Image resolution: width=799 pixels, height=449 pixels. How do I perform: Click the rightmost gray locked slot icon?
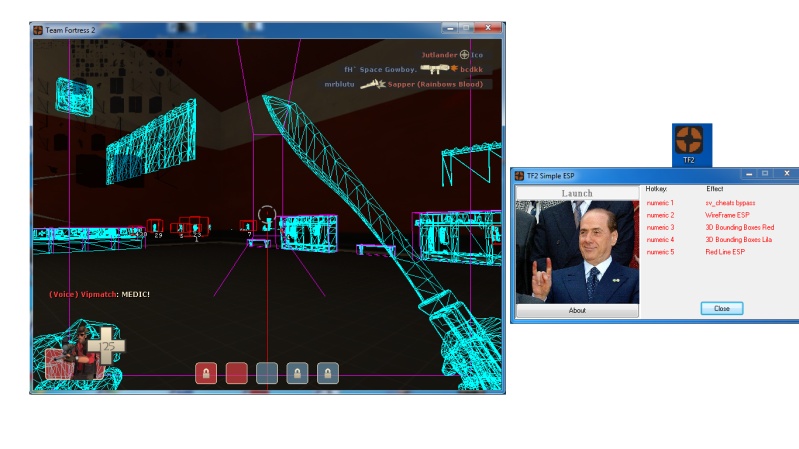pos(327,373)
